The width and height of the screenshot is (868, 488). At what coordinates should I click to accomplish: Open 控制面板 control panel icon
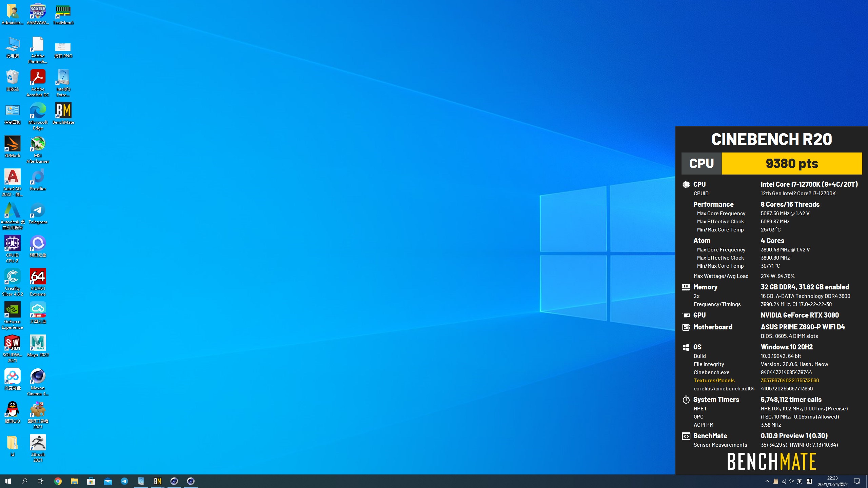(x=13, y=114)
